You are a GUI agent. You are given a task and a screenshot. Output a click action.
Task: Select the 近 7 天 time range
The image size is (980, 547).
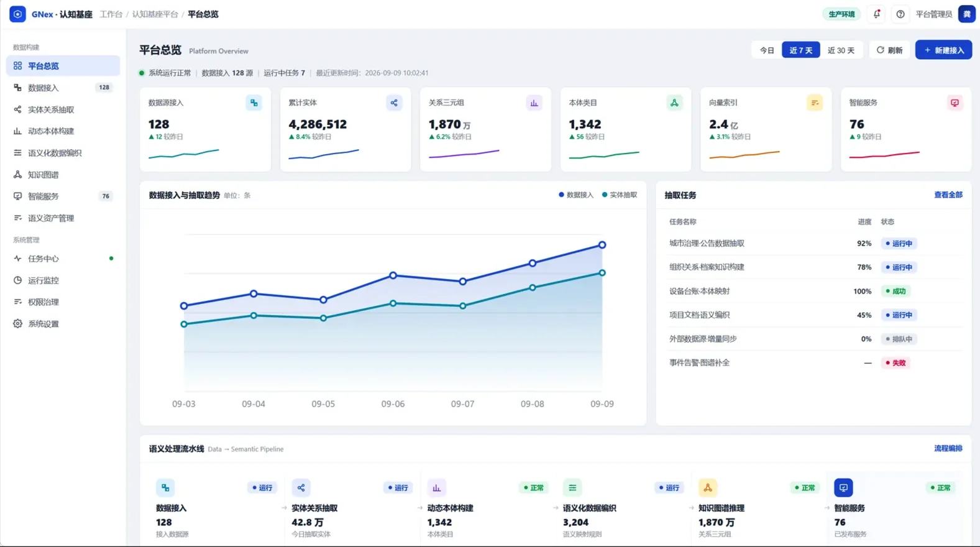pos(800,50)
